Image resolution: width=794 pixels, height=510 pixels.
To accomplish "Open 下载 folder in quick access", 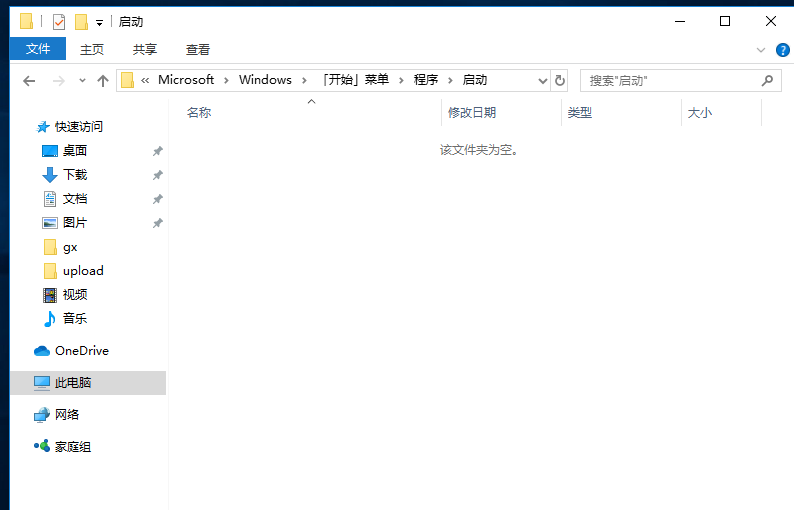I will pyautogui.click(x=75, y=175).
